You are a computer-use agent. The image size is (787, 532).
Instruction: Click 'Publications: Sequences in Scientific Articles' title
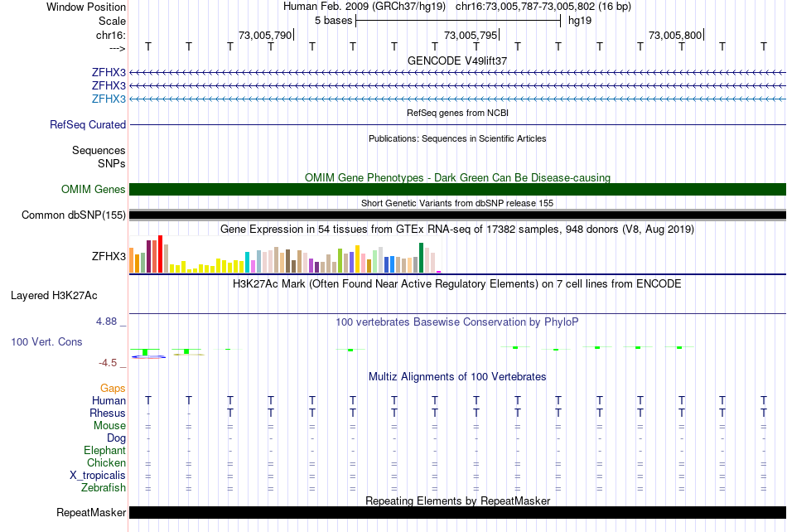[457, 138]
